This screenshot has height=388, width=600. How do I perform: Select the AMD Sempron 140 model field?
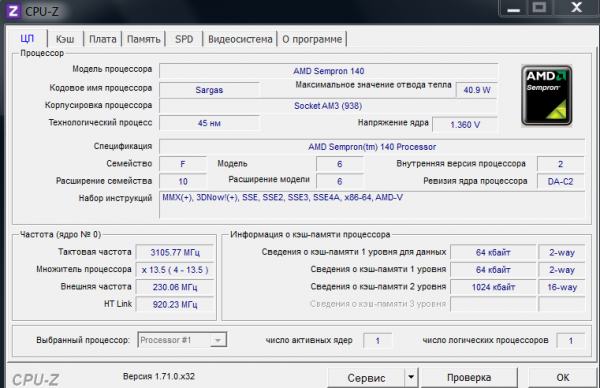(329, 71)
